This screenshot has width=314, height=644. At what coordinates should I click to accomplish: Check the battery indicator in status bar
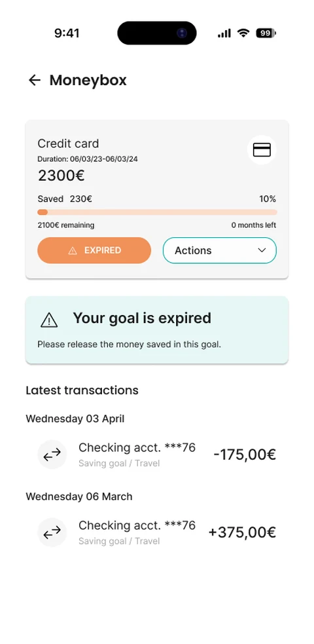tap(266, 33)
